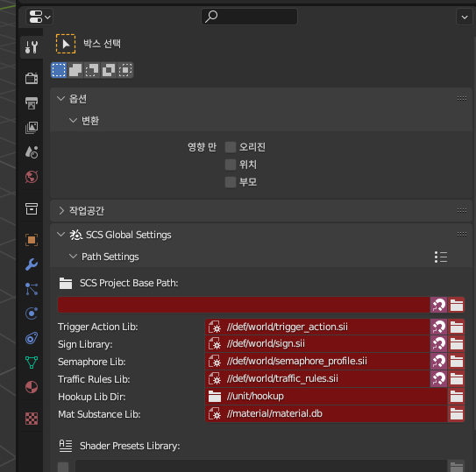Open the Object properties tab icon

pos(32,240)
